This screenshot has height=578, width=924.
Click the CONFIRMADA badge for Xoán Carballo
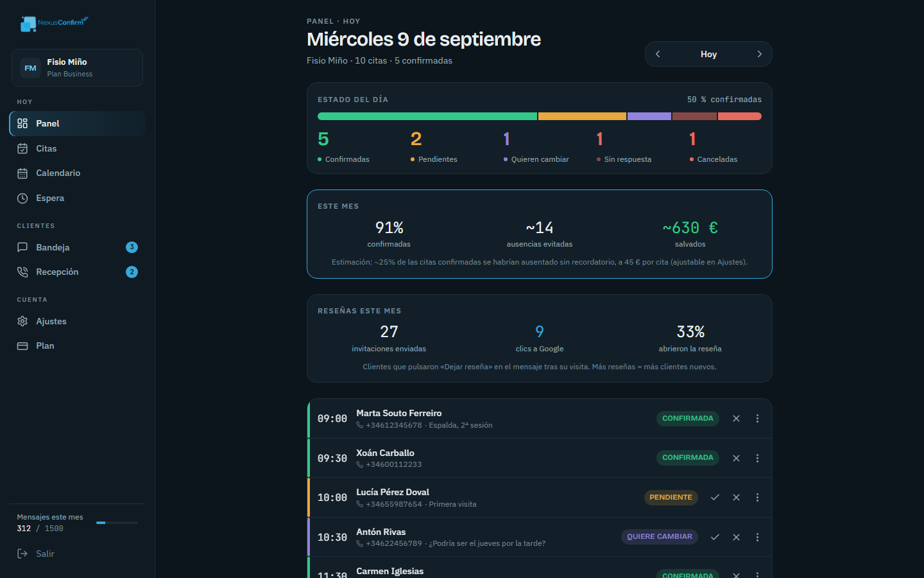click(687, 458)
